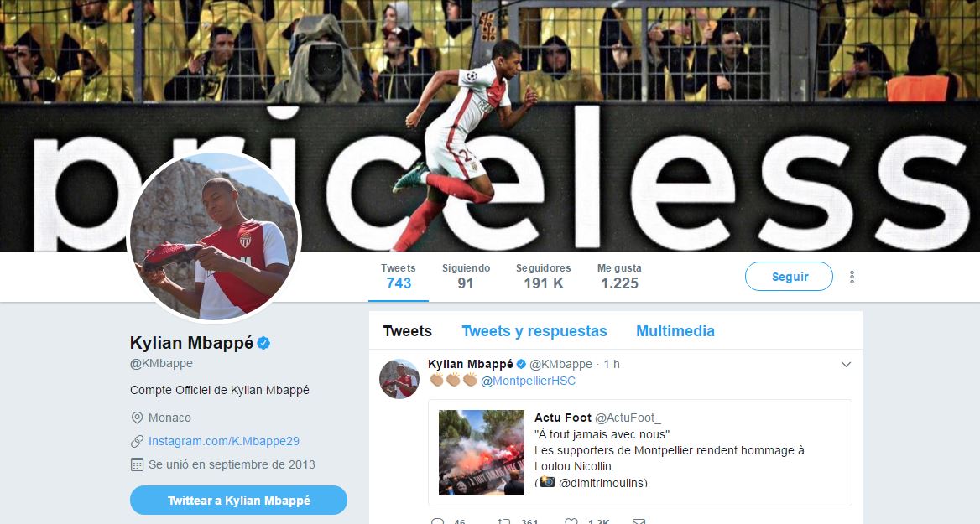The height and width of the screenshot is (524, 980).
Task: Click the calendar icon beside join date
Action: point(137,464)
